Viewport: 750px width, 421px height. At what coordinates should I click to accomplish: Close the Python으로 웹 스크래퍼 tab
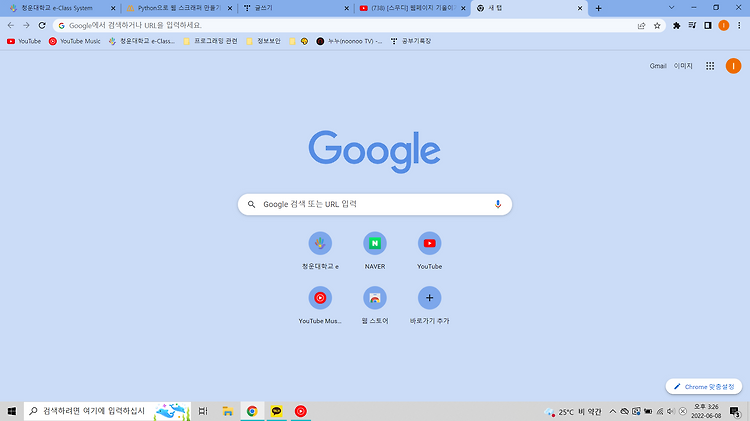pos(230,8)
